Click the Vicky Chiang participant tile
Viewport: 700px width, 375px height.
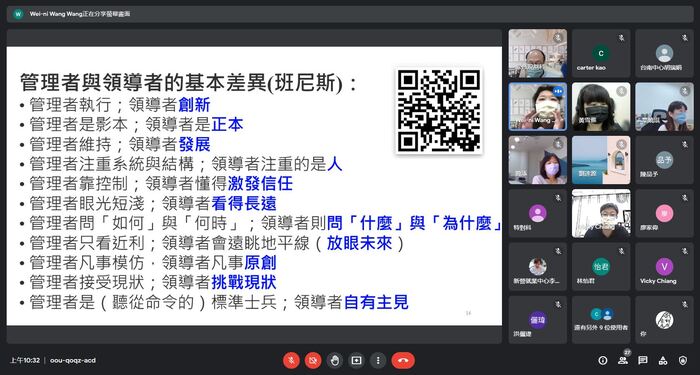(x=664, y=267)
